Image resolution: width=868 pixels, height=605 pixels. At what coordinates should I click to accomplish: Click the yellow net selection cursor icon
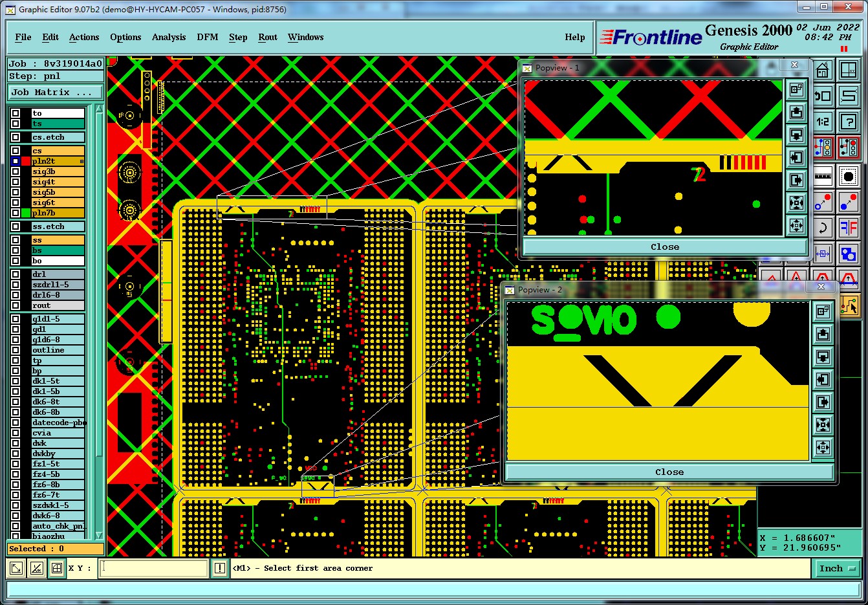849,305
